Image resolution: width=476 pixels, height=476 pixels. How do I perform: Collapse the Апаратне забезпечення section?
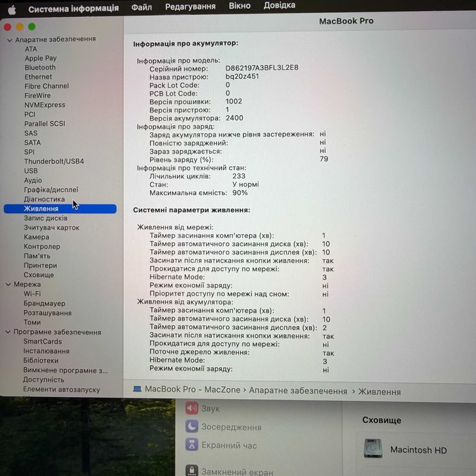10,39
